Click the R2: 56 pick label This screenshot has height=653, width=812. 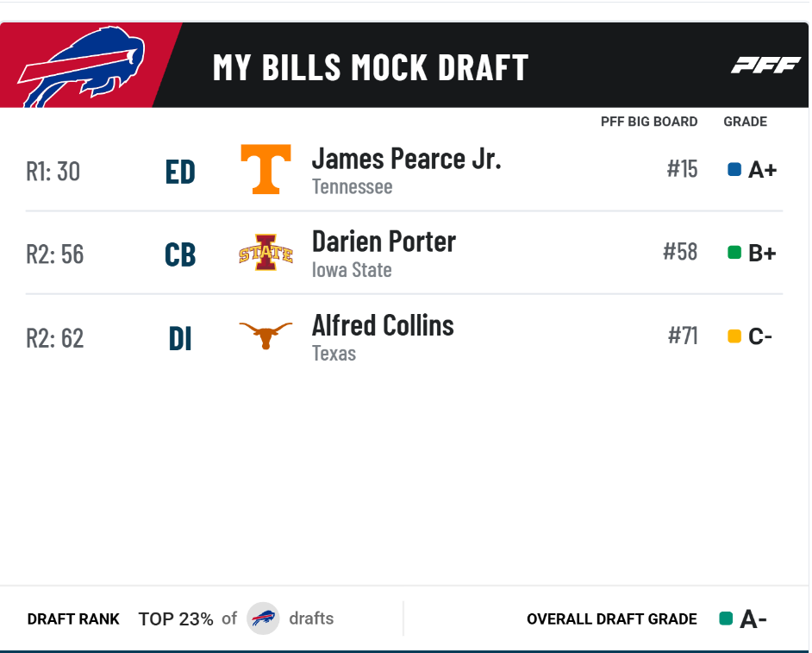pos(55,254)
